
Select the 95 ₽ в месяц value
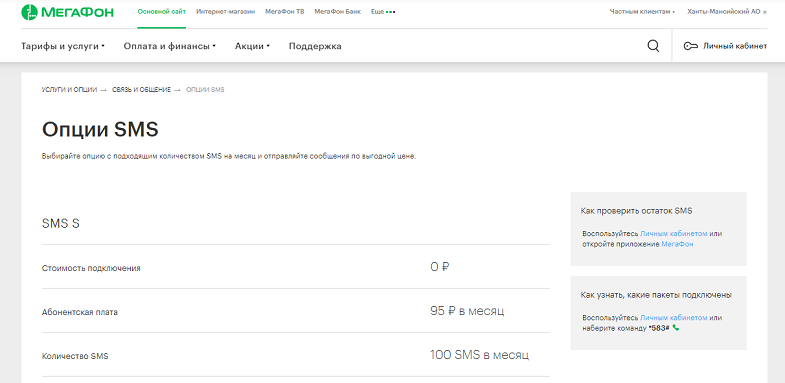(x=467, y=311)
